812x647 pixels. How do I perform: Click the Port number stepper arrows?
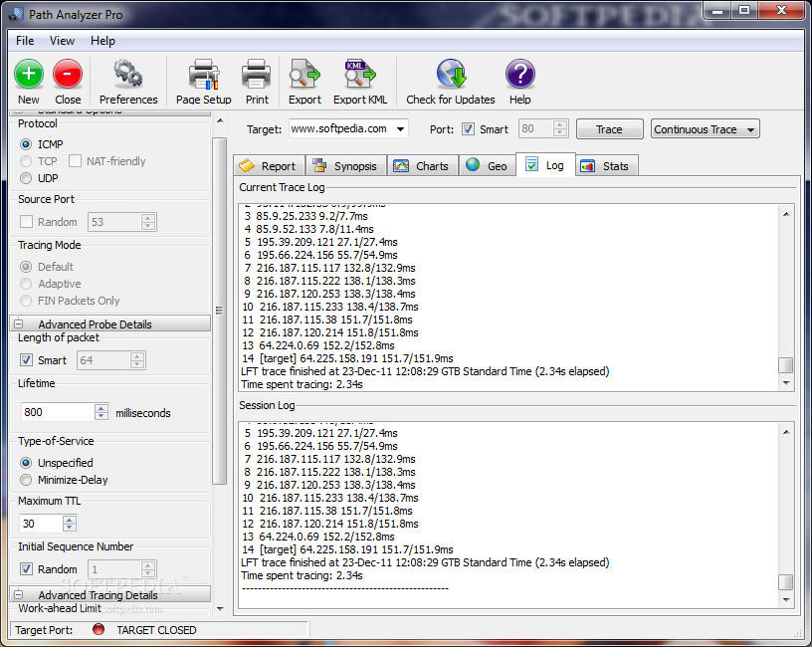[560, 128]
